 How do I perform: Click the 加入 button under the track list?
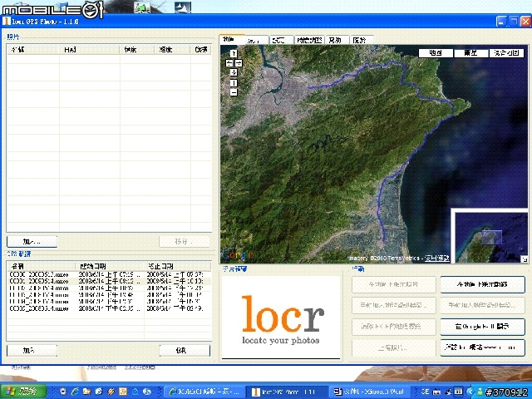pyautogui.click(x=32, y=351)
